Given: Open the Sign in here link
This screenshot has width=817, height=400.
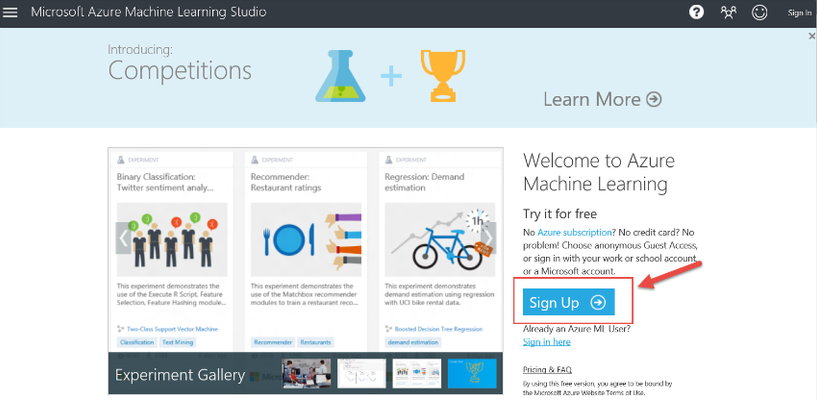Looking at the screenshot, I should coord(547,342).
